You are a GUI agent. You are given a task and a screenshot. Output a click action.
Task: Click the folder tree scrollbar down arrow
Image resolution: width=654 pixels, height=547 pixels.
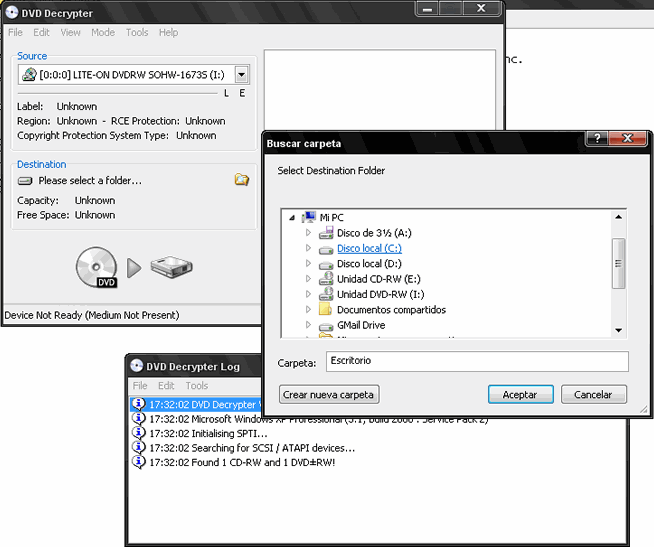point(618,330)
